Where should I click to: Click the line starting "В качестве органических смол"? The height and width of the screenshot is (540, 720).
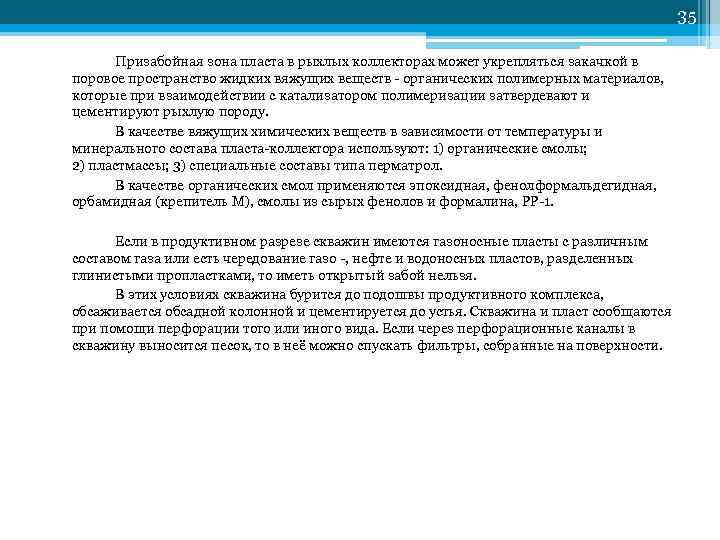pos(386,186)
